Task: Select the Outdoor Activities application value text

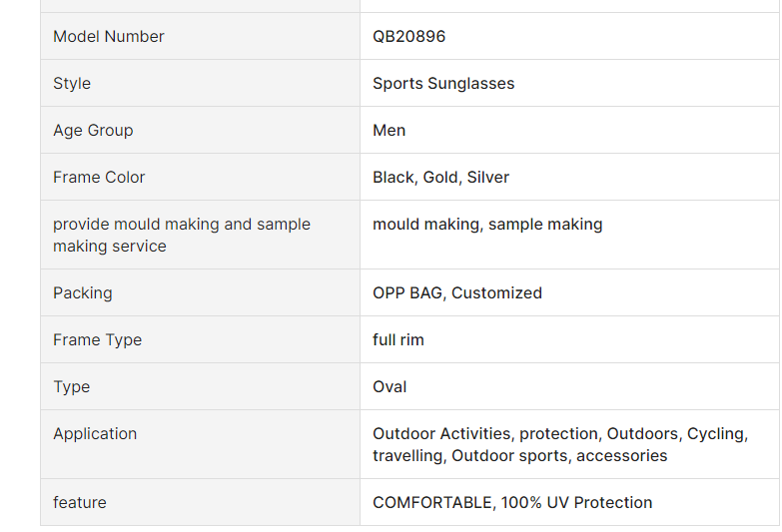Action: tap(559, 445)
